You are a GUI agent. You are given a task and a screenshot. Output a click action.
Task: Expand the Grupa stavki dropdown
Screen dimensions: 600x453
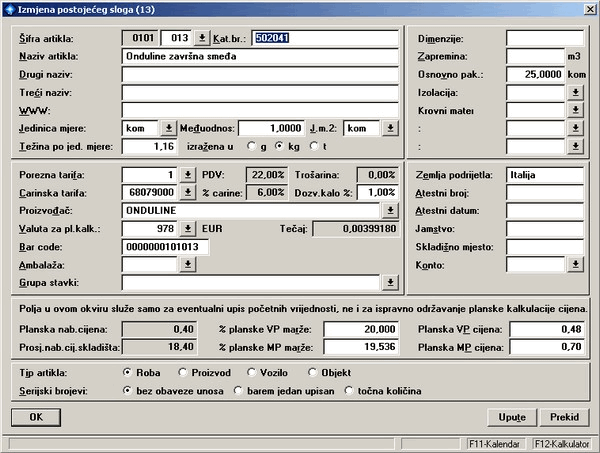point(390,282)
